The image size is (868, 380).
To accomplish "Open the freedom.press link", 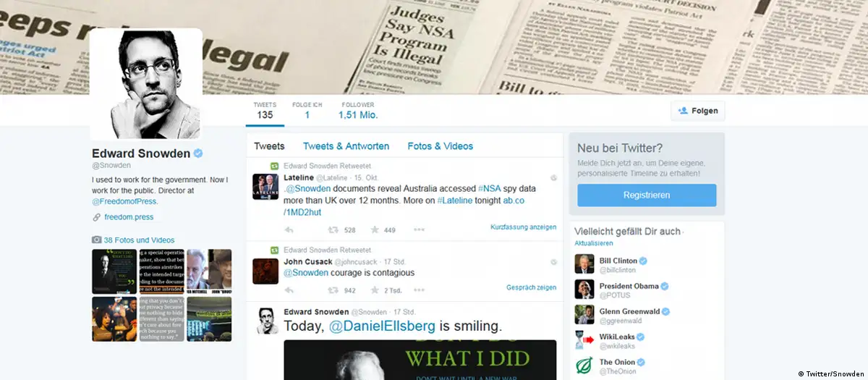I will pos(129,217).
